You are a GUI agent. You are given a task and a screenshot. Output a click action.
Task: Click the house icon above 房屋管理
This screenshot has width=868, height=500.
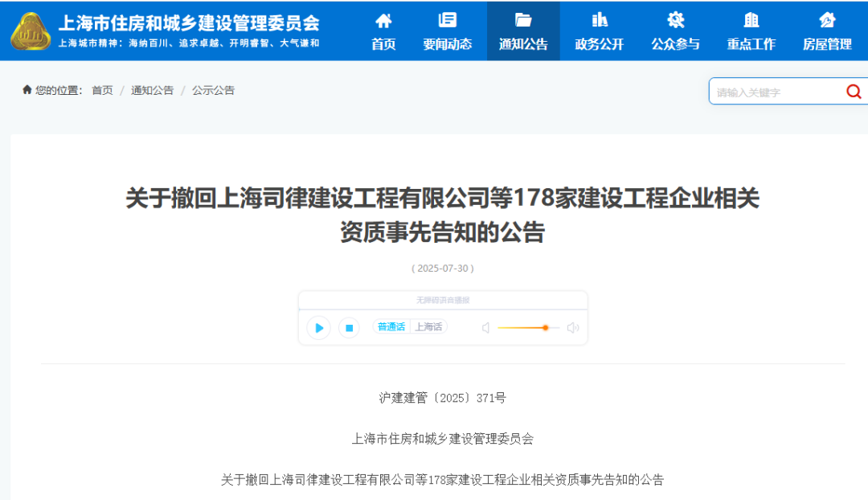(827, 20)
